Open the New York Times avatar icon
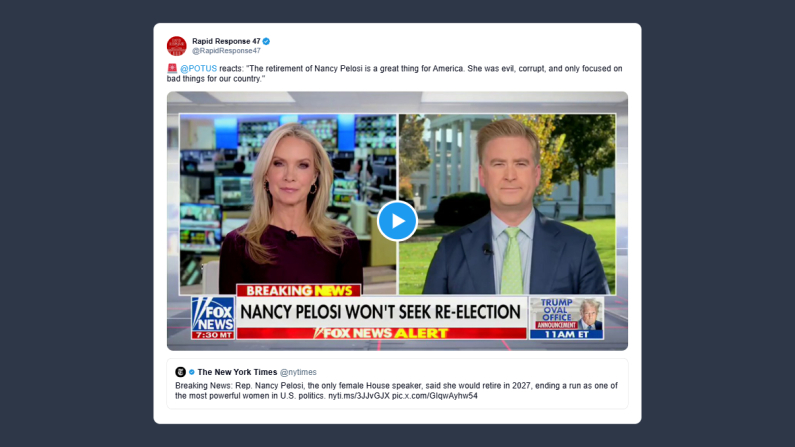The height and width of the screenshot is (447, 795). (x=180, y=372)
